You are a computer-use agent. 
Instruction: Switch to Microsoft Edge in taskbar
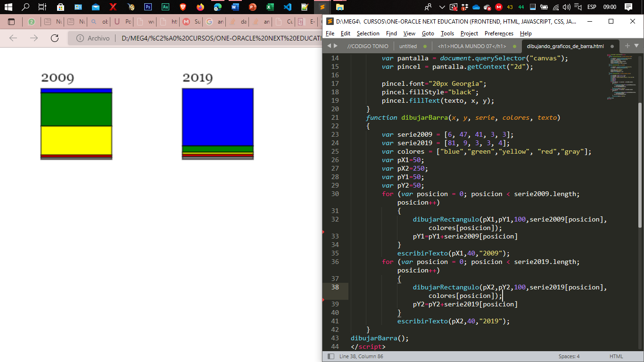218,7
